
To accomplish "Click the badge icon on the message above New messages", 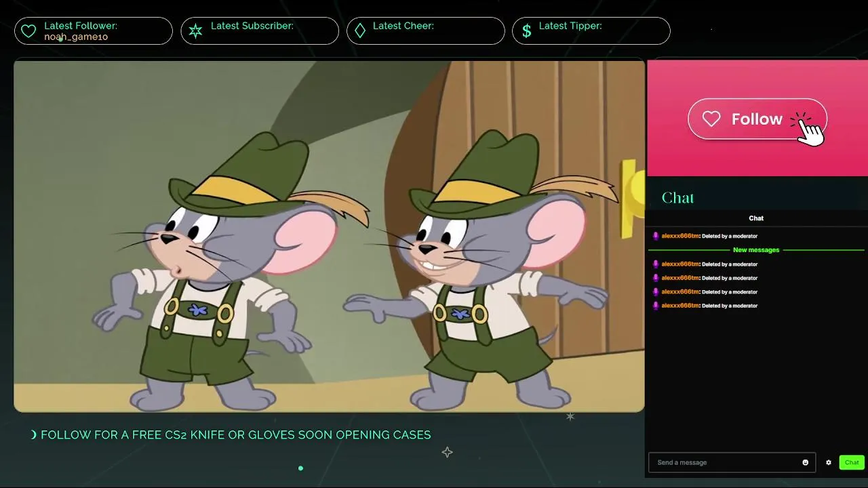I will pos(656,236).
